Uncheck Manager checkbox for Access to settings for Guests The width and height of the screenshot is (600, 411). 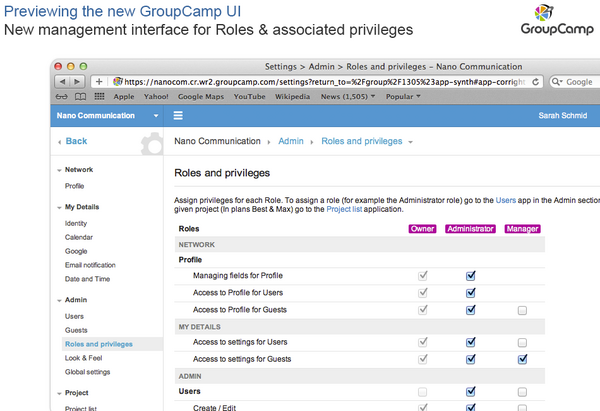(522, 359)
